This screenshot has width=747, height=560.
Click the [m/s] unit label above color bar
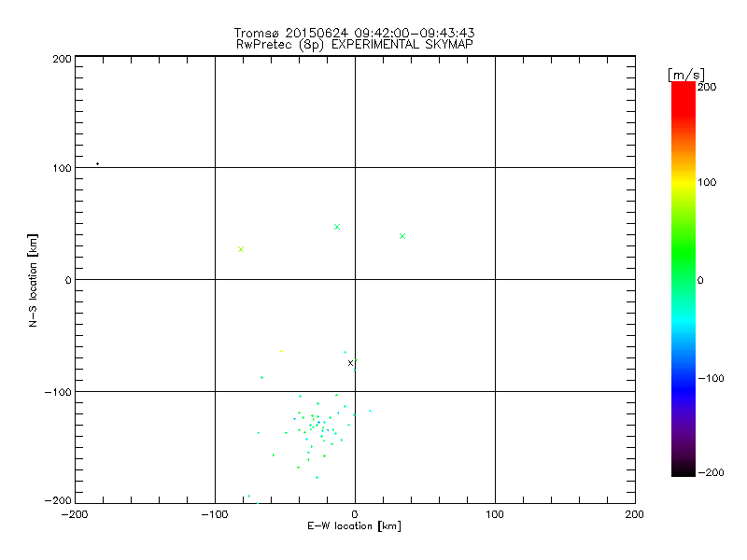tap(686, 74)
